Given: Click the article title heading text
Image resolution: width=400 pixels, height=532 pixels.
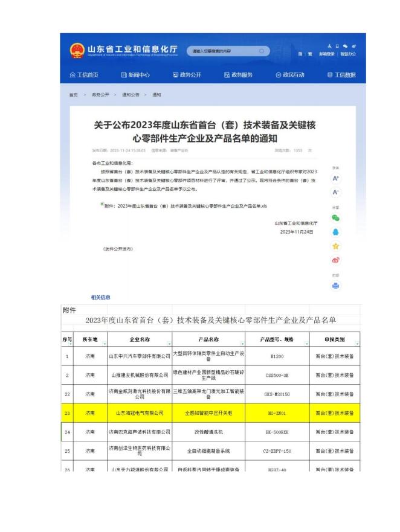Looking at the screenshot, I should point(205,132).
